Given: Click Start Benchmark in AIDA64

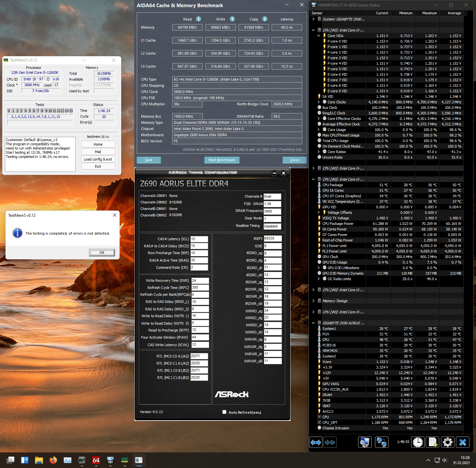Looking at the screenshot, I should 222,160.
